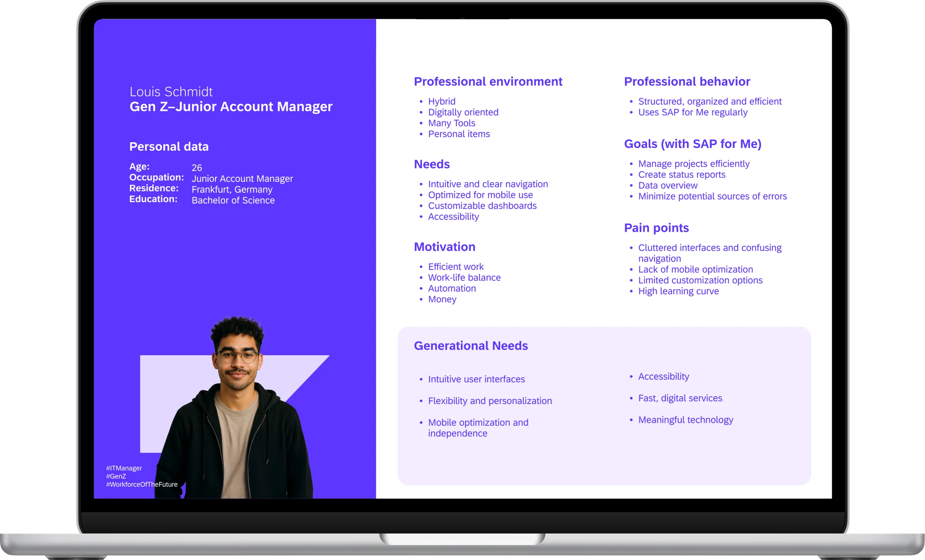Click 'Structured, organized and efficient' item
The height and width of the screenshot is (560, 925).
pyautogui.click(x=710, y=101)
